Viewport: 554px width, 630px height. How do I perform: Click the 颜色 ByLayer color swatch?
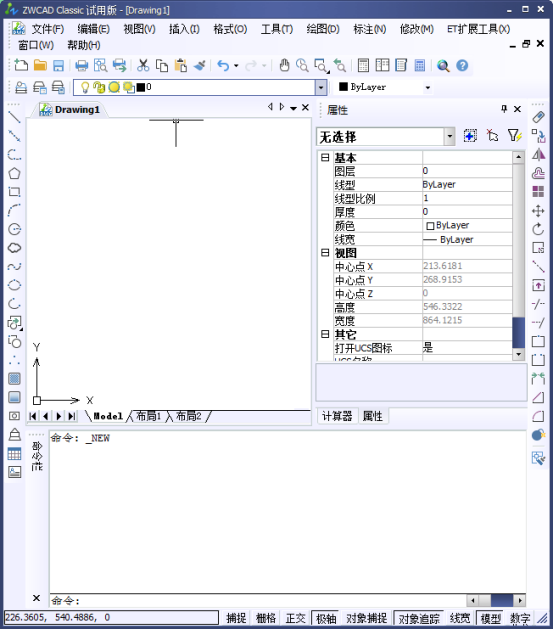(430, 226)
